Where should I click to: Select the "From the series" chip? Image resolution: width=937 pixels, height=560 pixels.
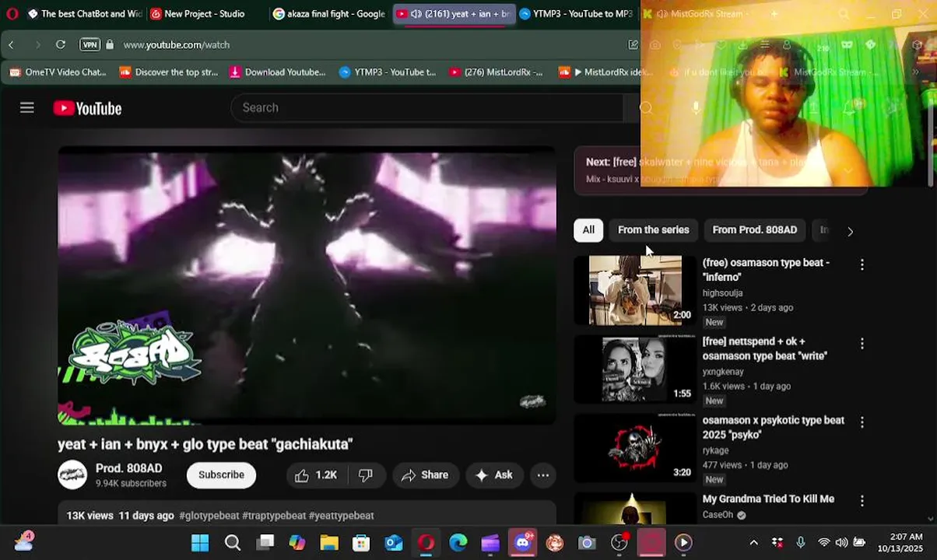[x=654, y=230]
